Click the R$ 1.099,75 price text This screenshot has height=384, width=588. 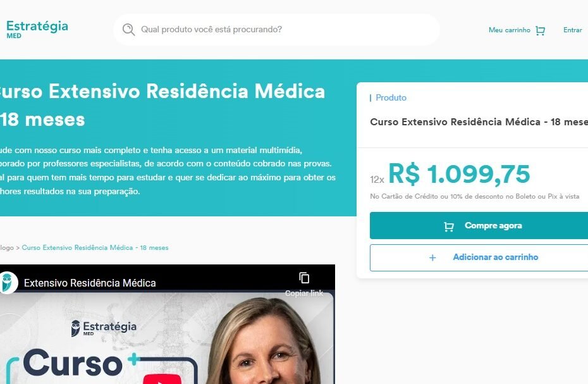460,174
